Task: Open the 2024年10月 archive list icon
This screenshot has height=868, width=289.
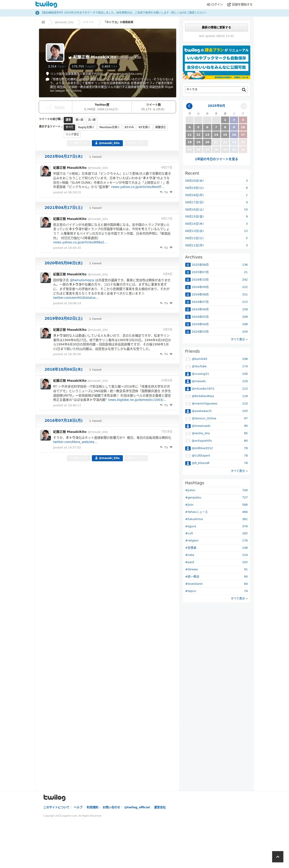Action: tap(188, 280)
